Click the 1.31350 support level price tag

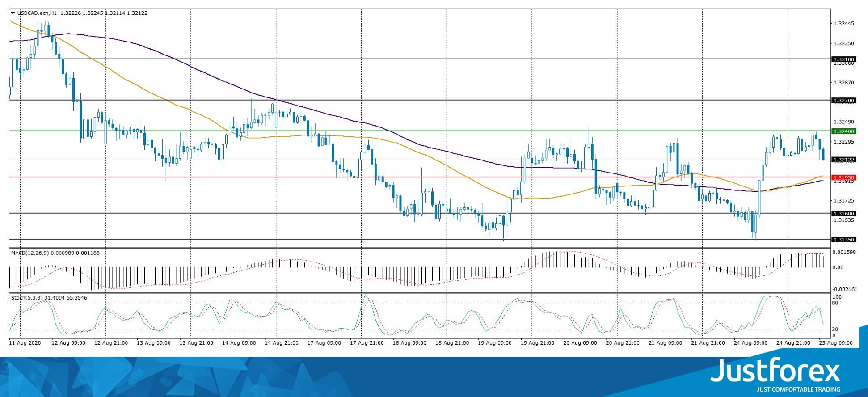pos(844,240)
